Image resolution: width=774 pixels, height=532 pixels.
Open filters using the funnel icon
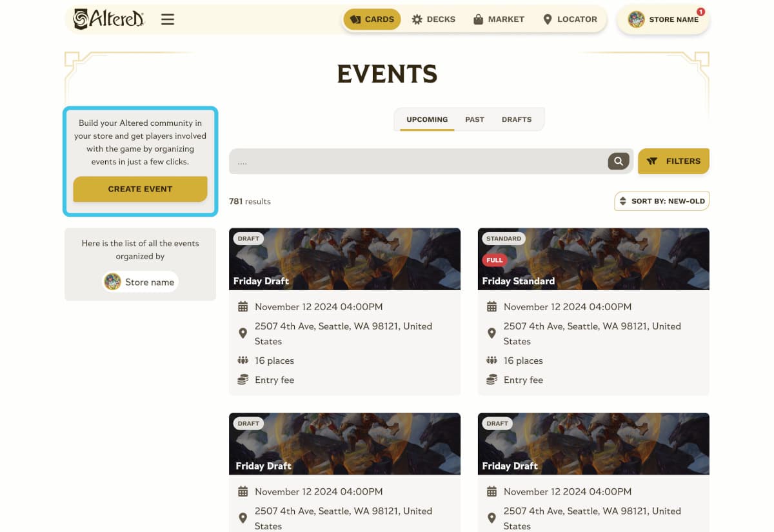tap(654, 161)
